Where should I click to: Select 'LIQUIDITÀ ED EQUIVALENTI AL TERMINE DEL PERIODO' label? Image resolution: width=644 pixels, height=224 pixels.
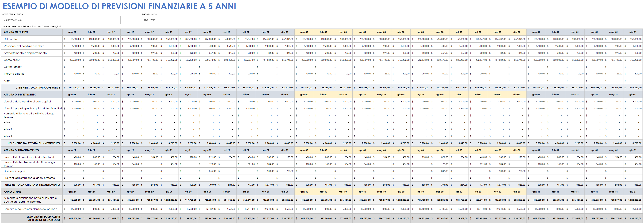(44, 218)
